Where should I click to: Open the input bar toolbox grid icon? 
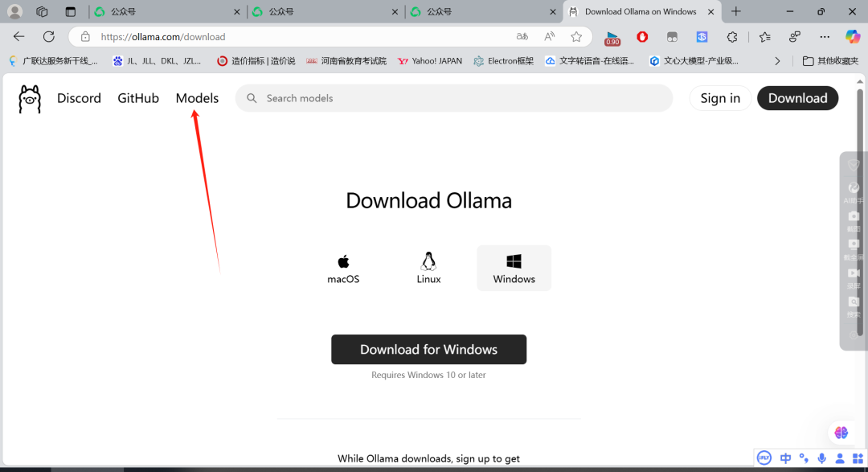coord(858,458)
